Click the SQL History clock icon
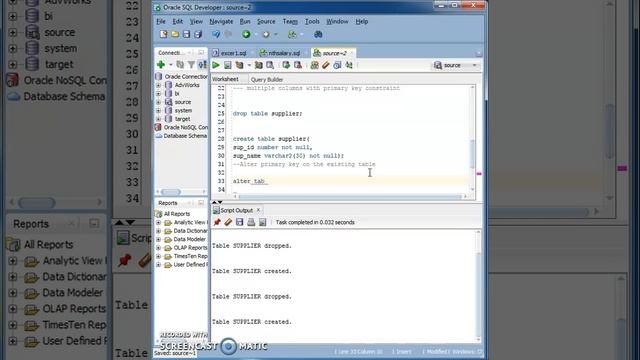Screen dimensions: 640x360 pos(337,65)
